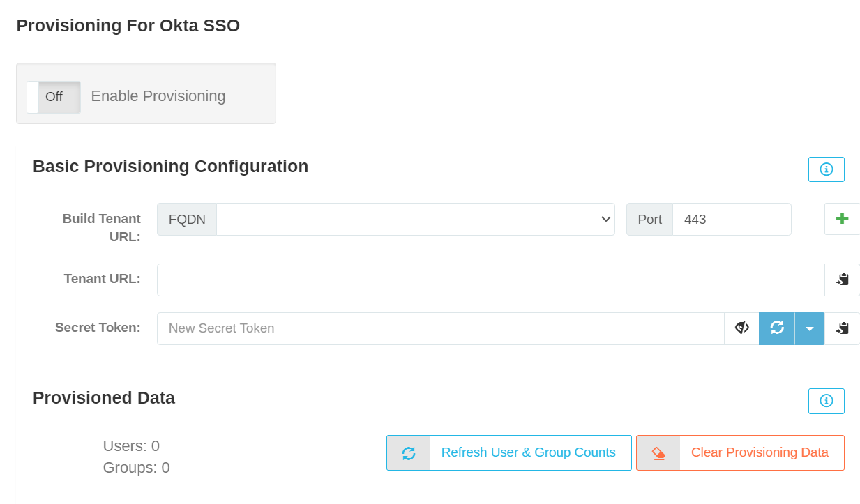This screenshot has width=860, height=504.
Task: Click Clear Provisioning Data button
Action: coord(740,453)
